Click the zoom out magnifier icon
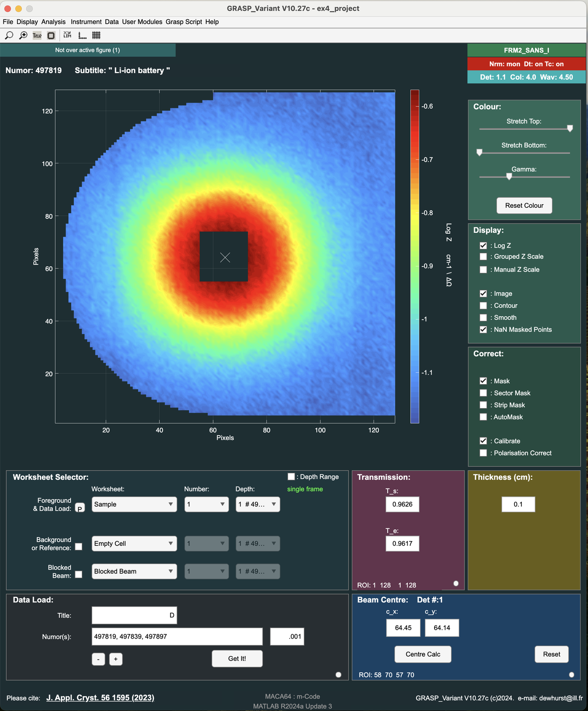This screenshot has height=711, width=588. (x=9, y=35)
